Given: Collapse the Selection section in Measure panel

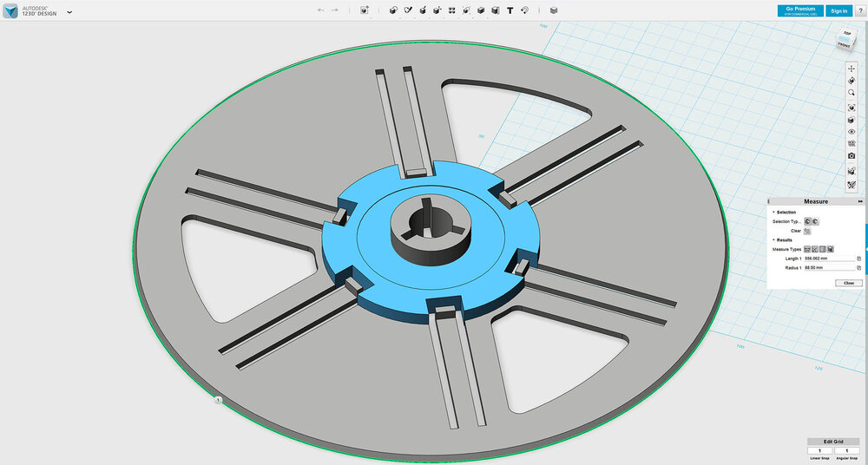Looking at the screenshot, I should click(x=773, y=212).
